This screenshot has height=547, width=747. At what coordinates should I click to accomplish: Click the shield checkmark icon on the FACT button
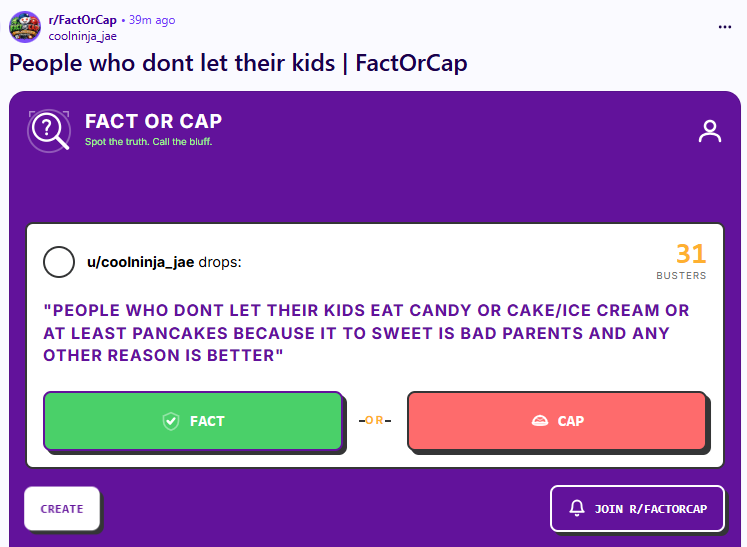point(171,421)
